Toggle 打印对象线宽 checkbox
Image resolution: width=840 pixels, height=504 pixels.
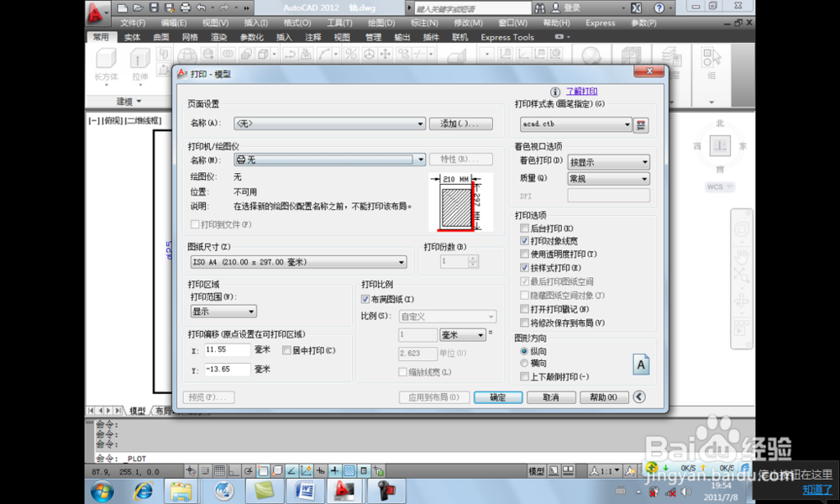pos(524,241)
